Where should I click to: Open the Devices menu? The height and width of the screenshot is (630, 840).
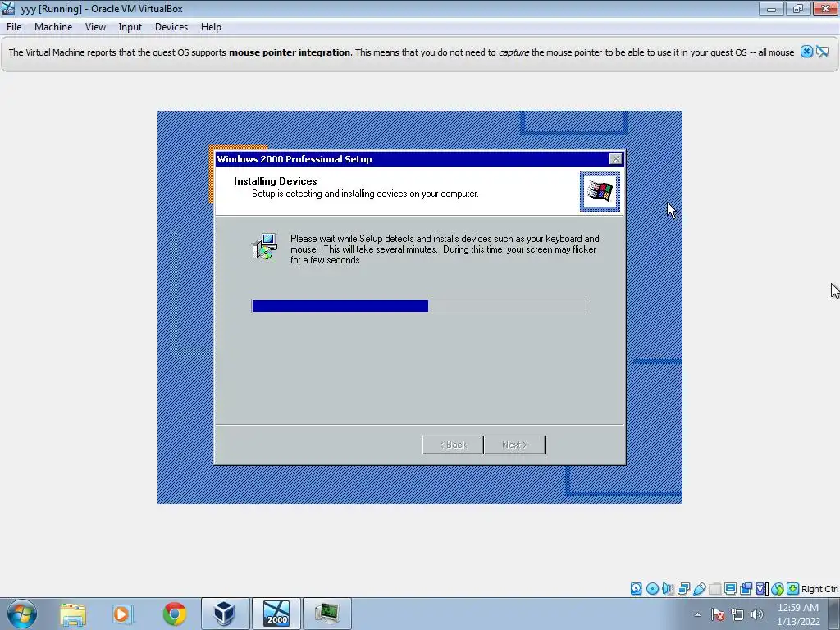point(171,27)
